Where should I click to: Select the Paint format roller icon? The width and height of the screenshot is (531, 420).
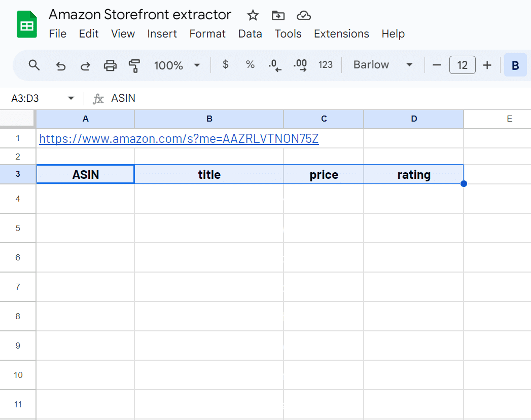click(x=134, y=65)
